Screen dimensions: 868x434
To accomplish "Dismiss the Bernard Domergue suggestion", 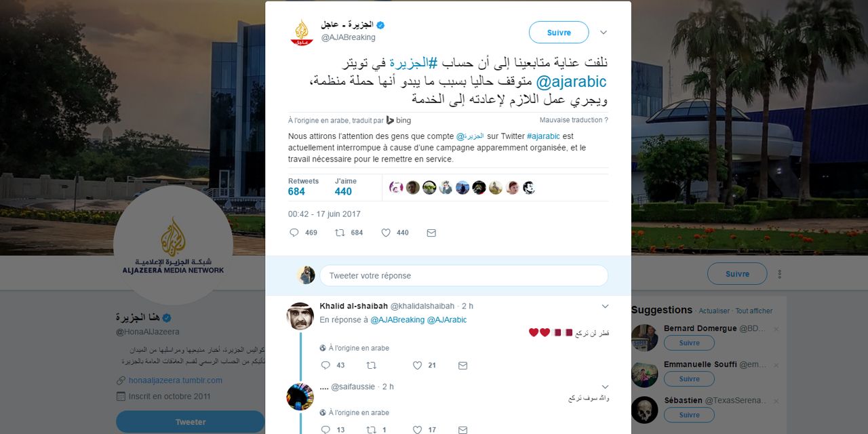I will tap(776, 329).
